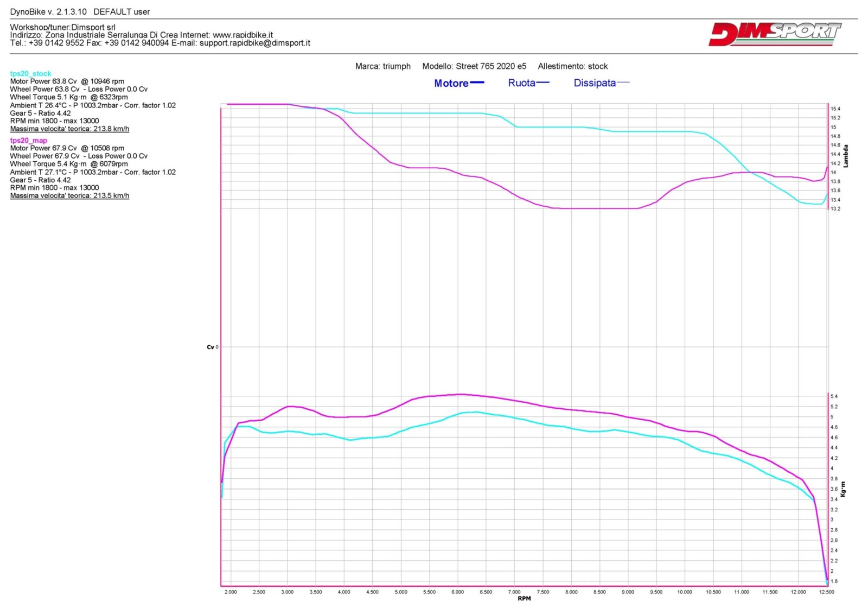The height and width of the screenshot is (614, 868).
Task: Select the tps20_map run label
Action: click(x=28, y=141)
